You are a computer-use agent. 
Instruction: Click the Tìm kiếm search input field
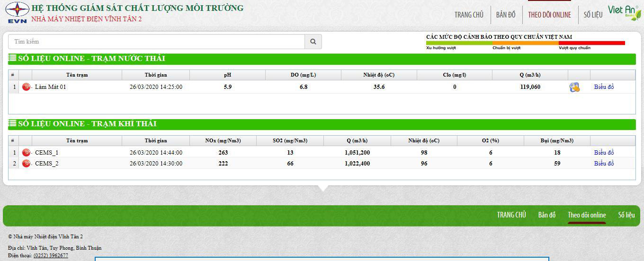[156, 42]
